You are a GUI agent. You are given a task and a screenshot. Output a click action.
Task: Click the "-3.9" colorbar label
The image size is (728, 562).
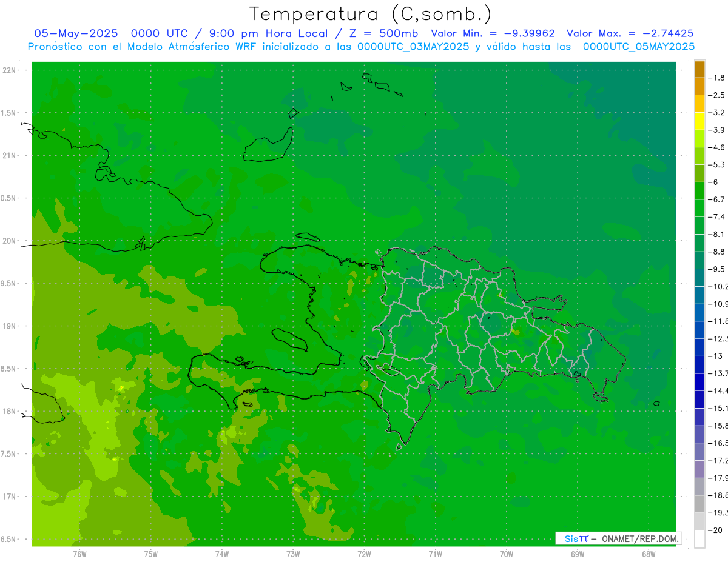[x=717, y=130]
